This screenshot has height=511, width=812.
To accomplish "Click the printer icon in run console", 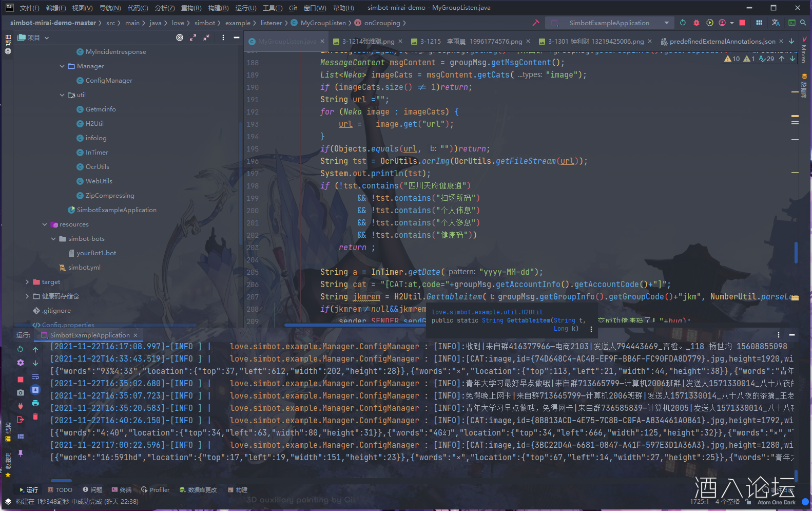I will (x=35, y=403).
